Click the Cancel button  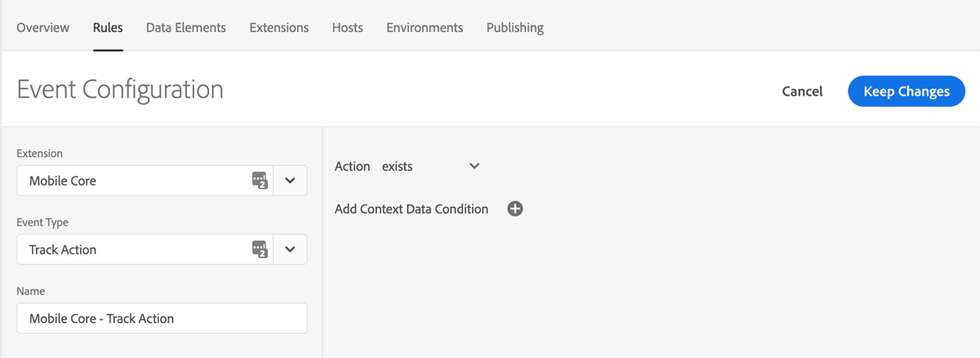[802, 92]
